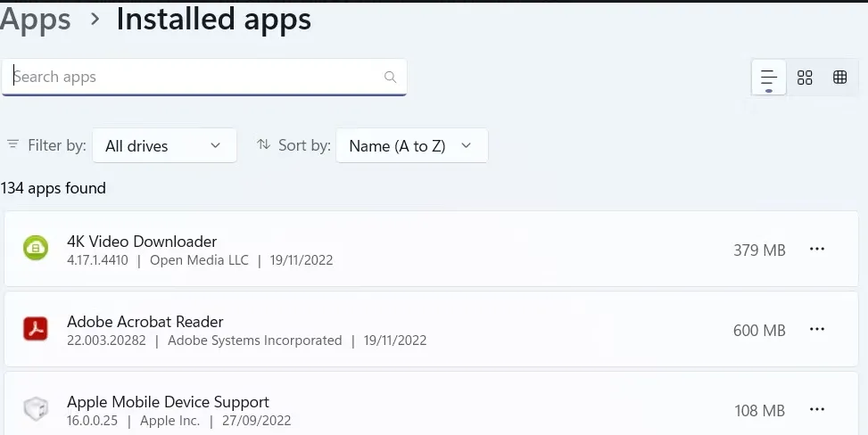The width and height of the screenshot is (868, 435).
Task: Focus the Search apps input field
Action: (204, 77)
